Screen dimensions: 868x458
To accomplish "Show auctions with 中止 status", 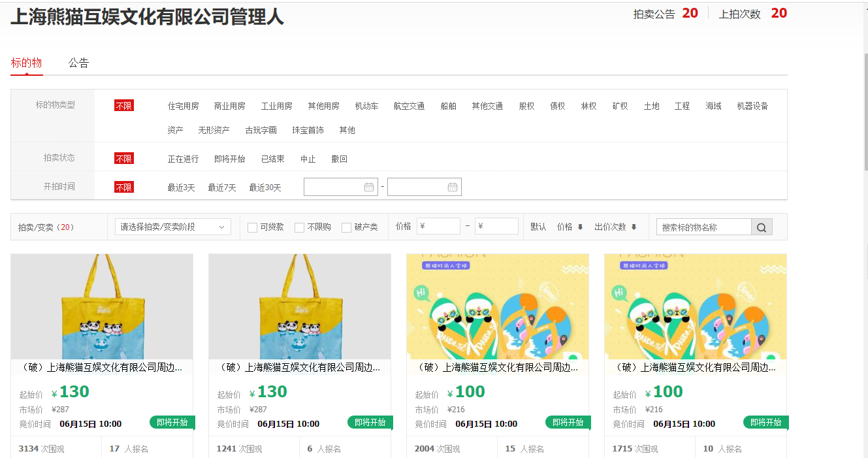I will point(308,159).
